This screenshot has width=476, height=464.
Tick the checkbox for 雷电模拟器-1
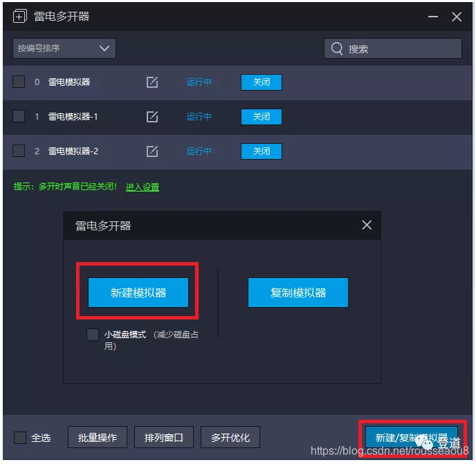[19, 117]
